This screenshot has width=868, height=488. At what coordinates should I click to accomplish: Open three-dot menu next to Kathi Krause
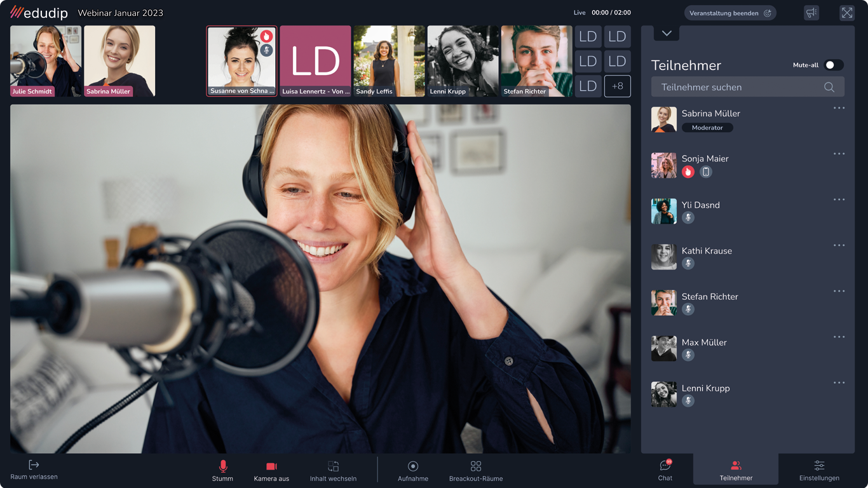coord(839,245)
